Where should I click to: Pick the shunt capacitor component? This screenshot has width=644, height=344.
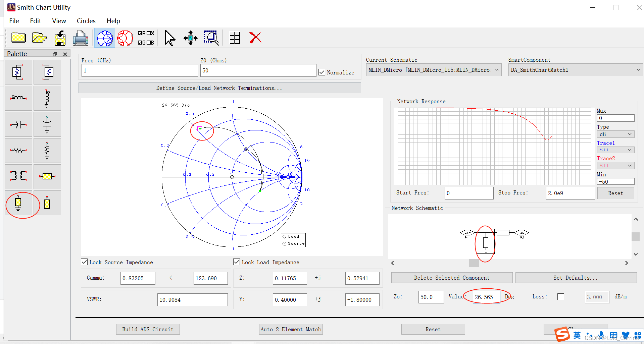(x=47, y=124)
